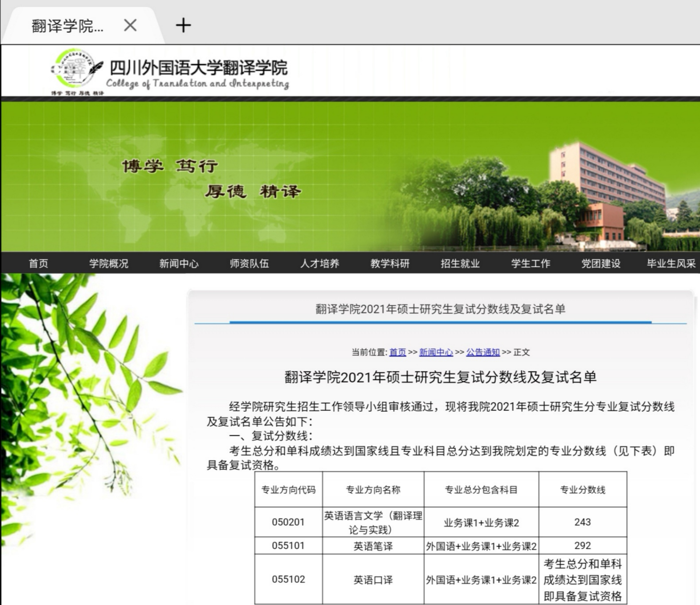Navigate to 首页 in the menu bar

pyautogui.click(x=38, y=263)
